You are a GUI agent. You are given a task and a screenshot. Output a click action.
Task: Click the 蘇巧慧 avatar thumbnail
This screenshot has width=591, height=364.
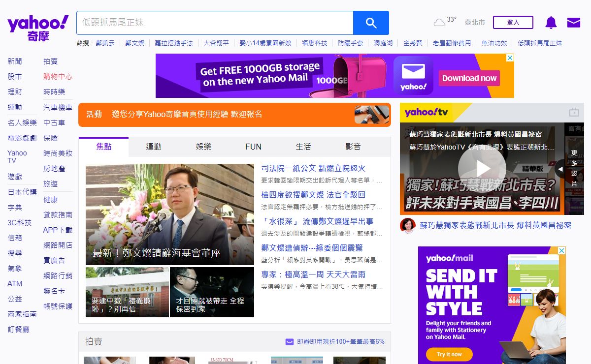pos(408,225)
